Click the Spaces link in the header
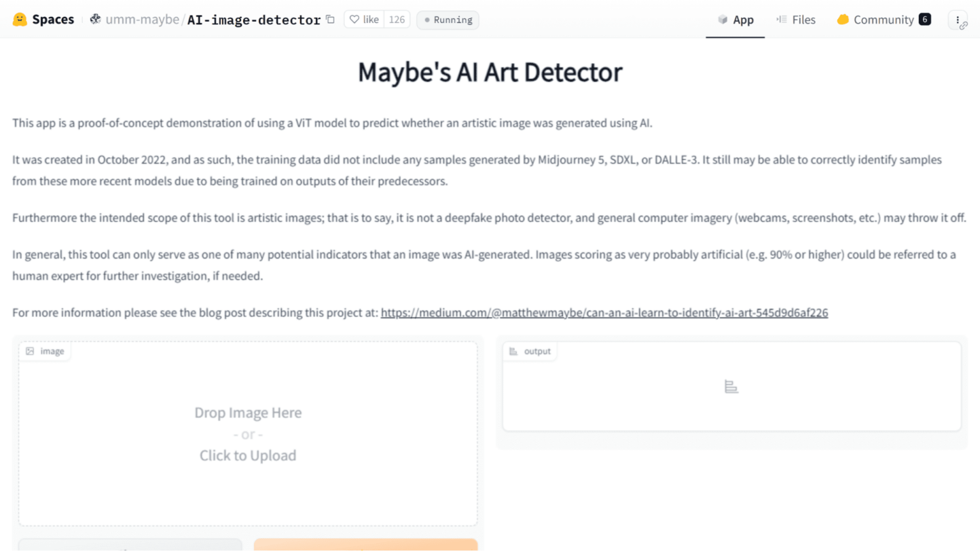 click(x=54, y=19)
